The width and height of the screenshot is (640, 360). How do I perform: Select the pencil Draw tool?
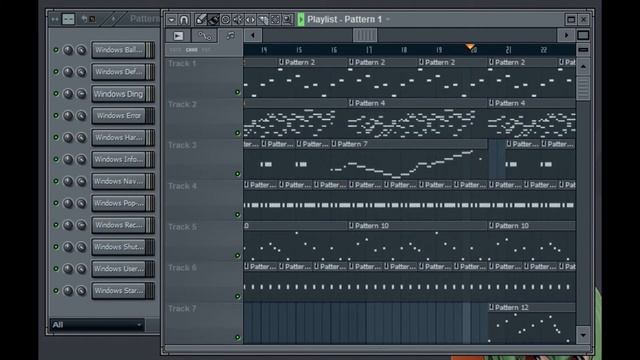[x=200, y=19]
